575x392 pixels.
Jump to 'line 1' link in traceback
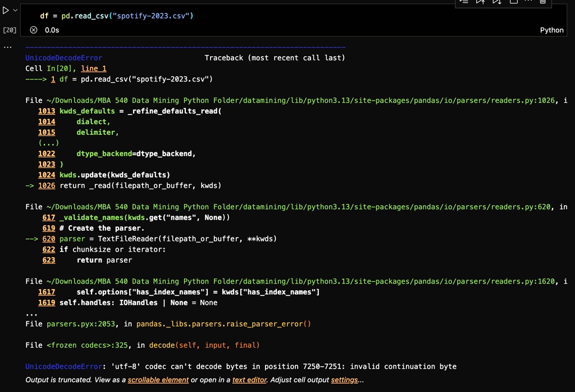(93, 69)
